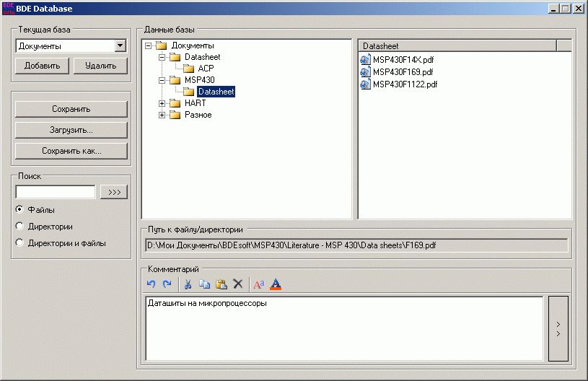Collapse the MSP430 tree node
The height and width of the screenshot is (381, 588).
click(162, 80)
